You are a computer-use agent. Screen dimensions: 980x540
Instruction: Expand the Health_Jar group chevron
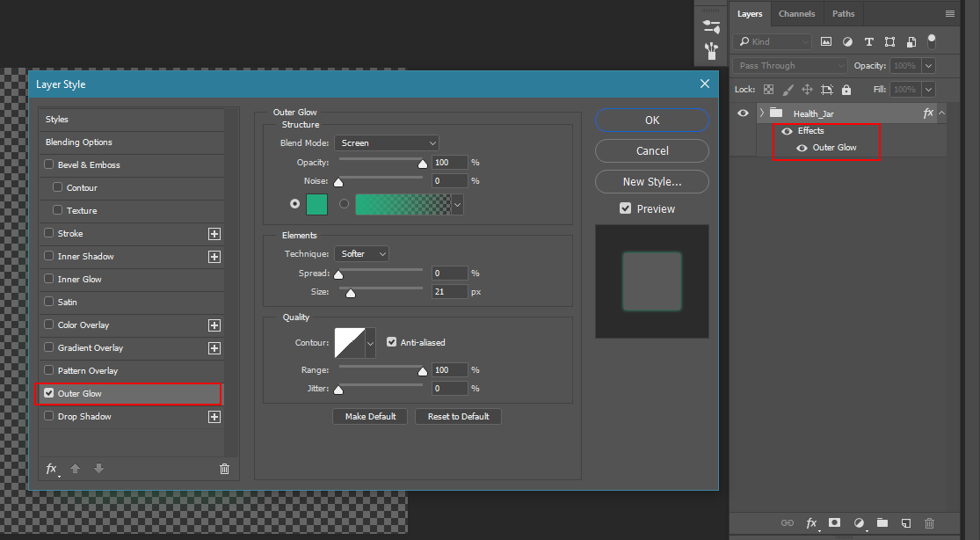[761, 113]
